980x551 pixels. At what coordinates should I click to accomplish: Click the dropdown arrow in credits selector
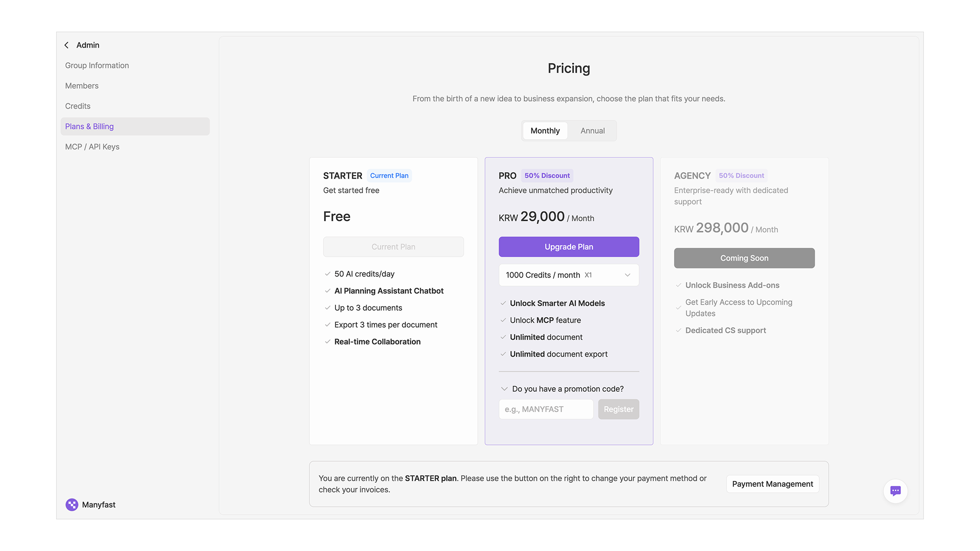tap(627, 275)
